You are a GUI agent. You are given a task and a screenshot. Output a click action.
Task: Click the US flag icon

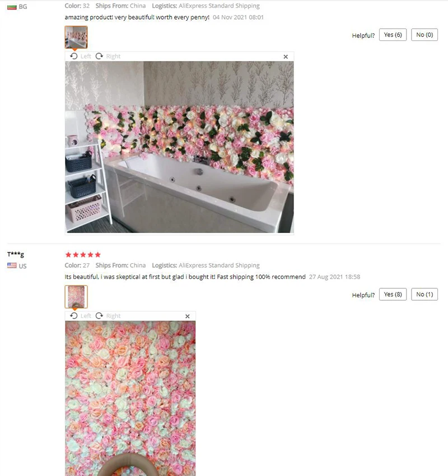tap(12, 265)
